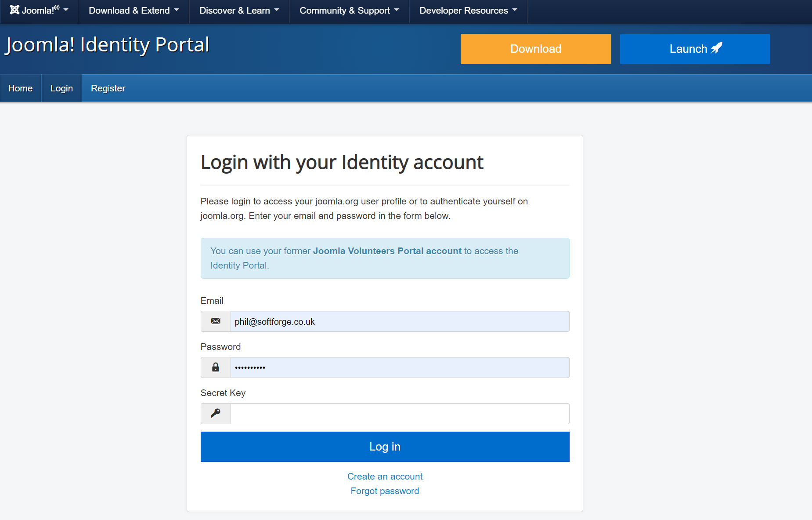Select the Login navigation tab
812x520 pixels.
tap(61, 88)
